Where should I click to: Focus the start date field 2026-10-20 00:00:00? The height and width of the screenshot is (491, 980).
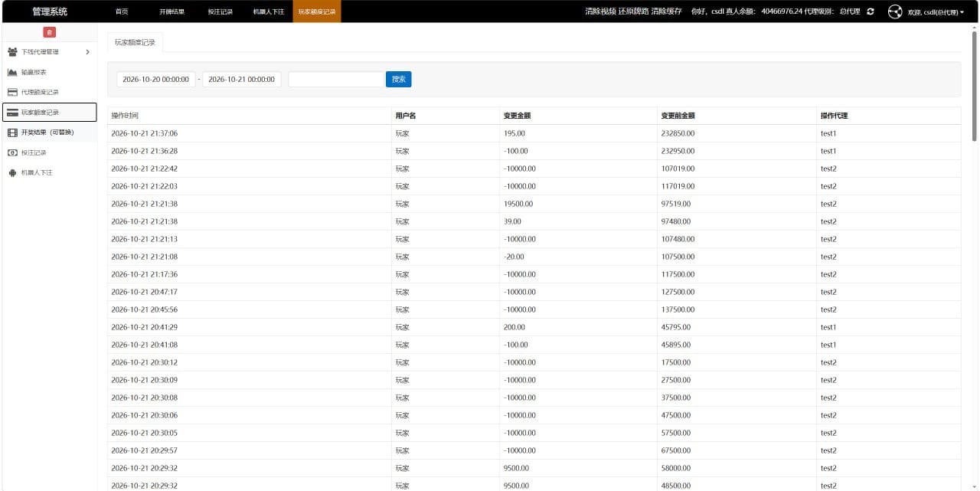tap(156, 79)
